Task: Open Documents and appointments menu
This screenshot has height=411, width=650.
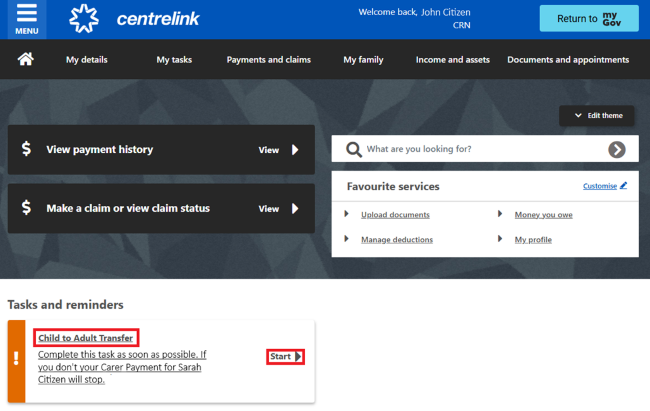Action: [x=568, y=60]
